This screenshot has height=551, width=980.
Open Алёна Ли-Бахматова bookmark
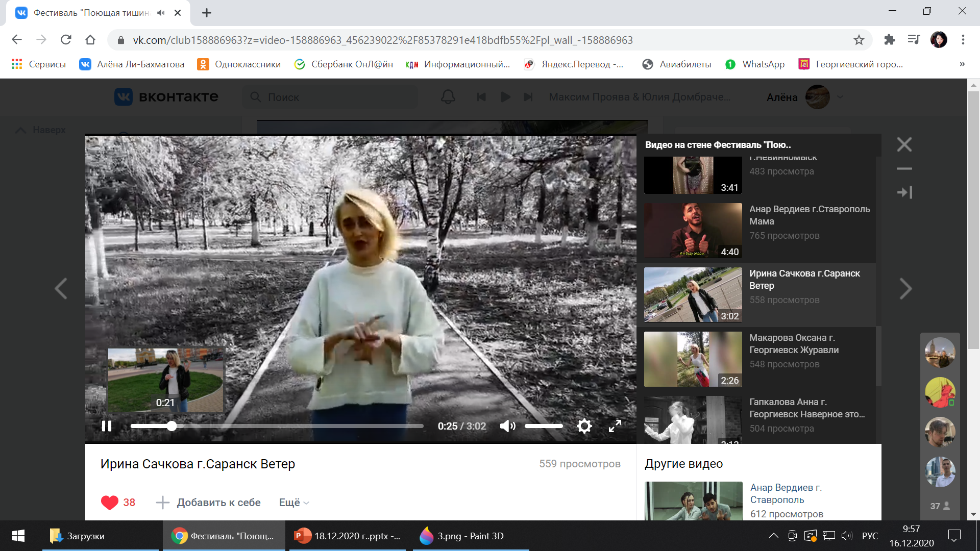tap(132, 64)
